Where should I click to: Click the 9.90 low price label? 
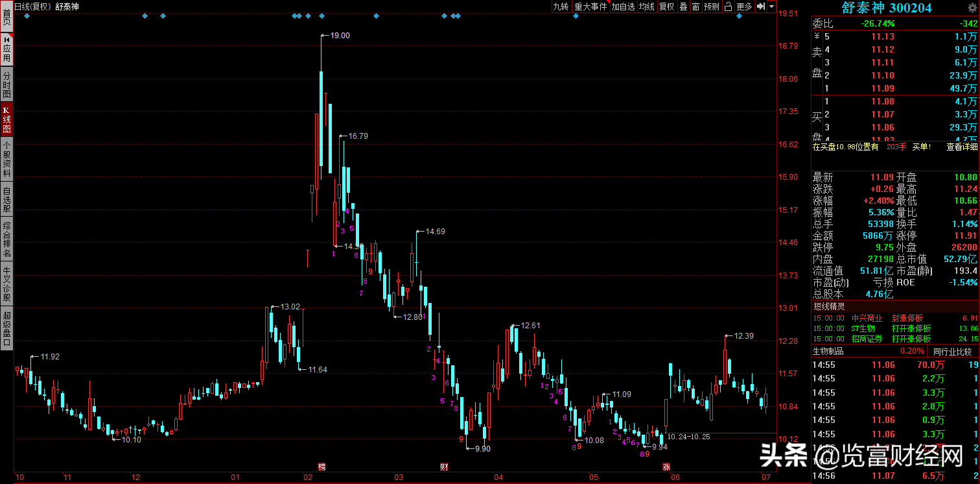(x=483, y=449)
